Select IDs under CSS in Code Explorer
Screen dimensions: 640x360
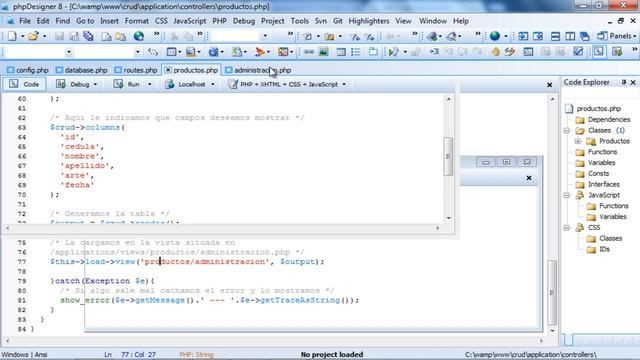click(604, 249)
